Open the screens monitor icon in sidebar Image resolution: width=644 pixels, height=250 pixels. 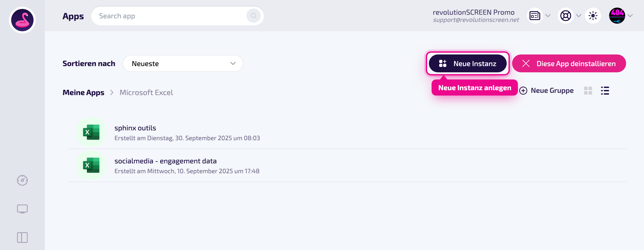pyautogui.click(x=22, y=209)
